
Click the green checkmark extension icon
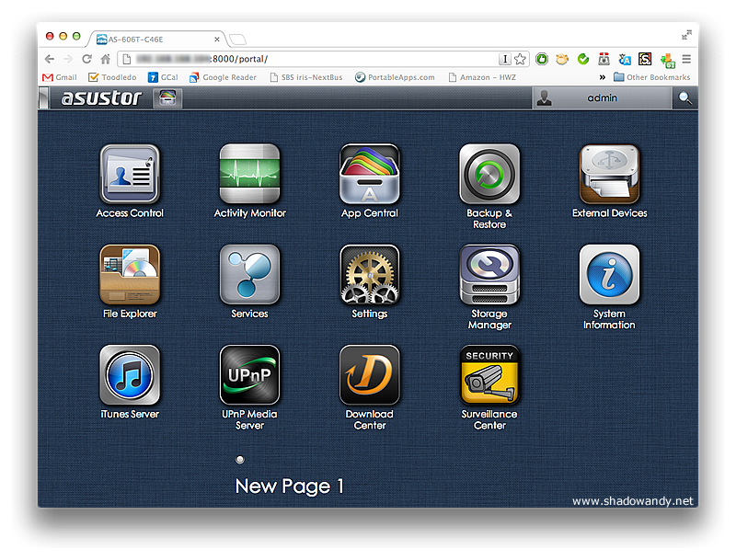pos(583,59)
